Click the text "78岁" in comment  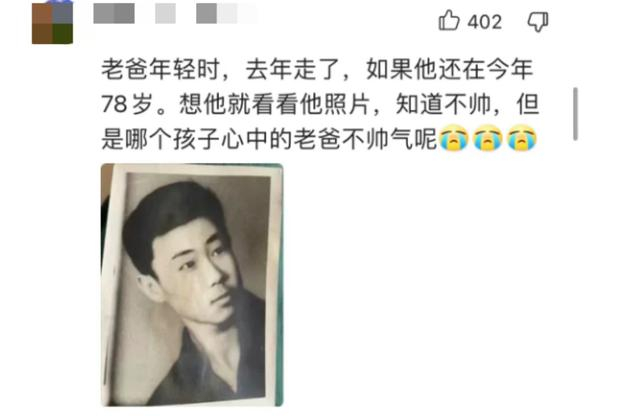[x=127, y=105]
